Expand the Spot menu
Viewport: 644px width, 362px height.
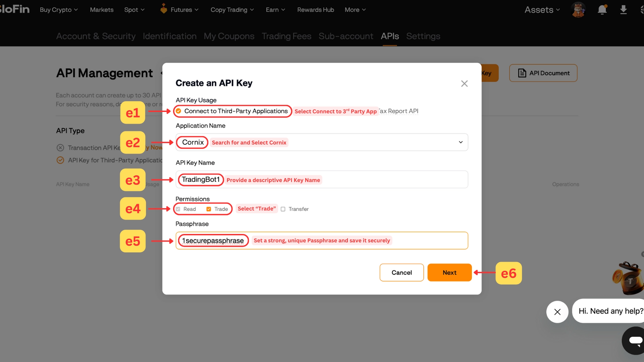[134, 10]
